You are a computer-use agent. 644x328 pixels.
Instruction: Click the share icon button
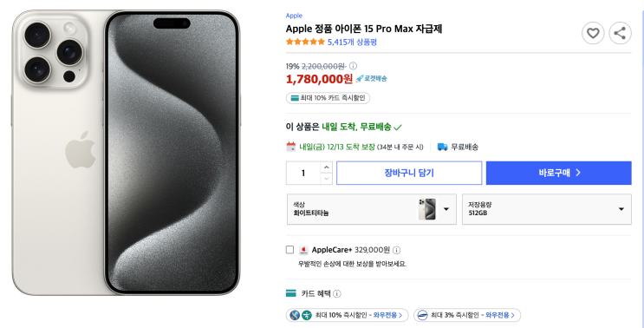(620, 33)
